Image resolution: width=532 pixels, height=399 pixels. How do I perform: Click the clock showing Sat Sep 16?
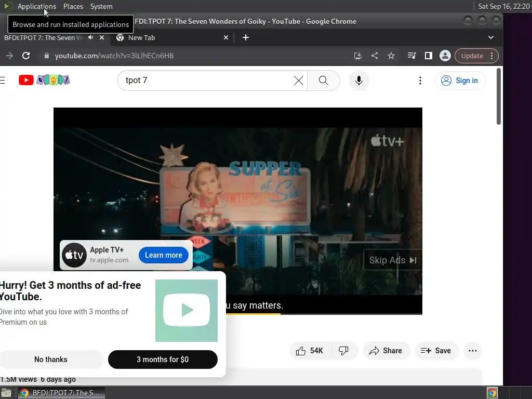click(x=503, y=6)
